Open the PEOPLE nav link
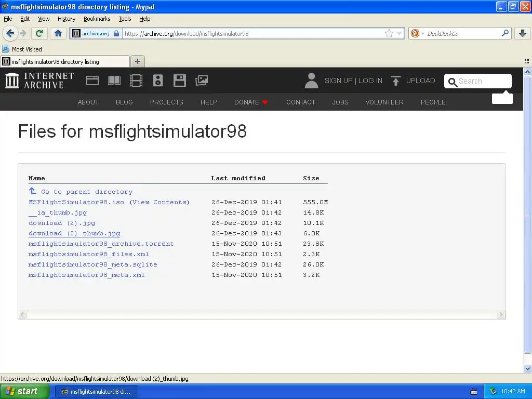This screenshot has height=399, width=532. pos(433,102)
